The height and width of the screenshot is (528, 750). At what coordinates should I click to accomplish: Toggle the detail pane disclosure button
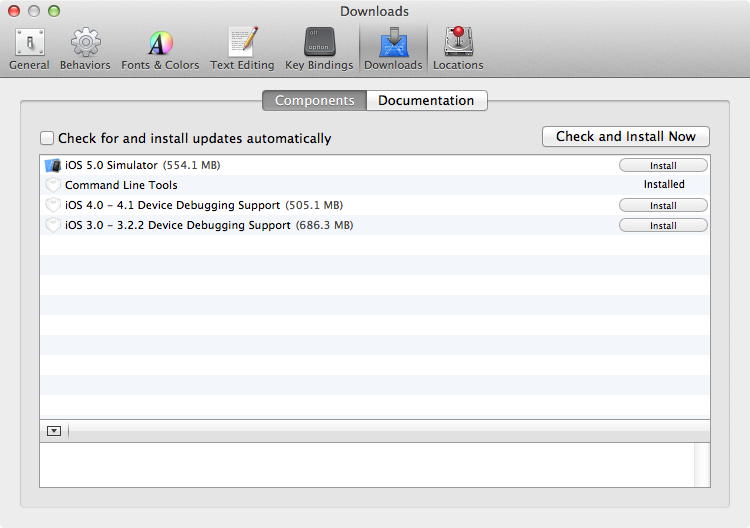[x=54, y=431]
